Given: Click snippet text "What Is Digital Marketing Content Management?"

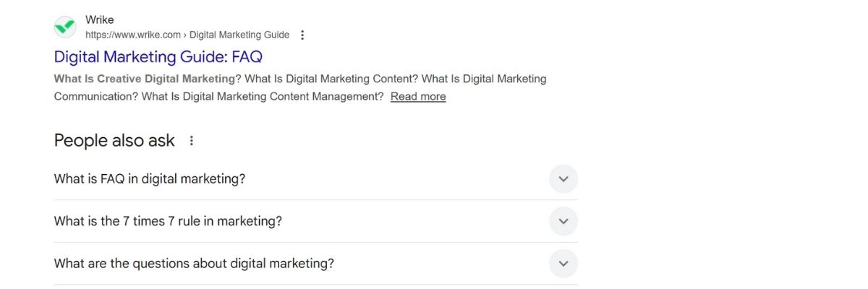Looking at the screenshot, I should [263, 97].
